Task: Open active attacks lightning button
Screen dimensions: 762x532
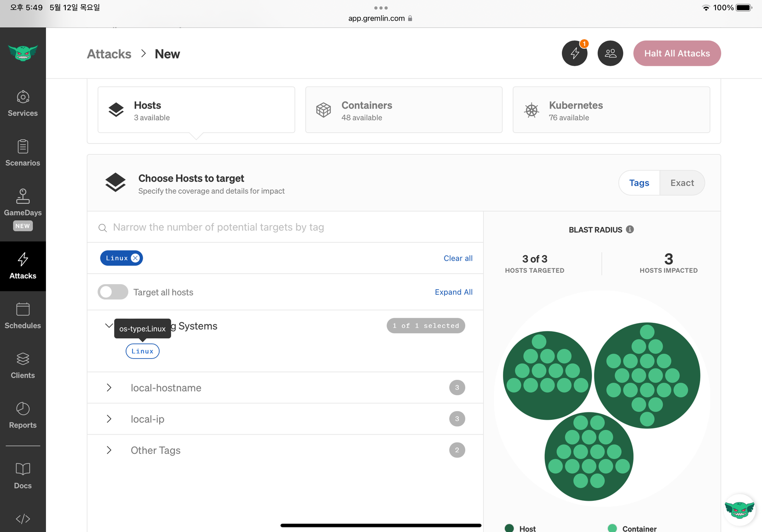Action: 574,53
